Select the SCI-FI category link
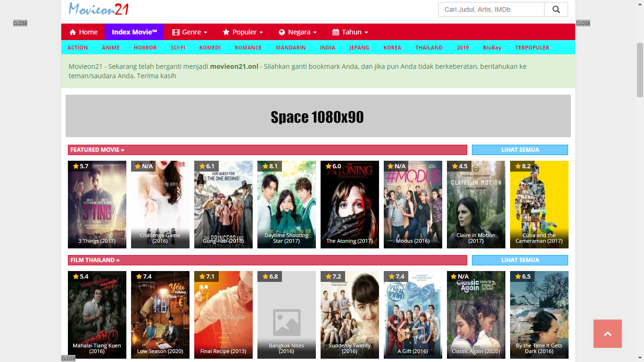644x362 pixels. pos(178,48)
